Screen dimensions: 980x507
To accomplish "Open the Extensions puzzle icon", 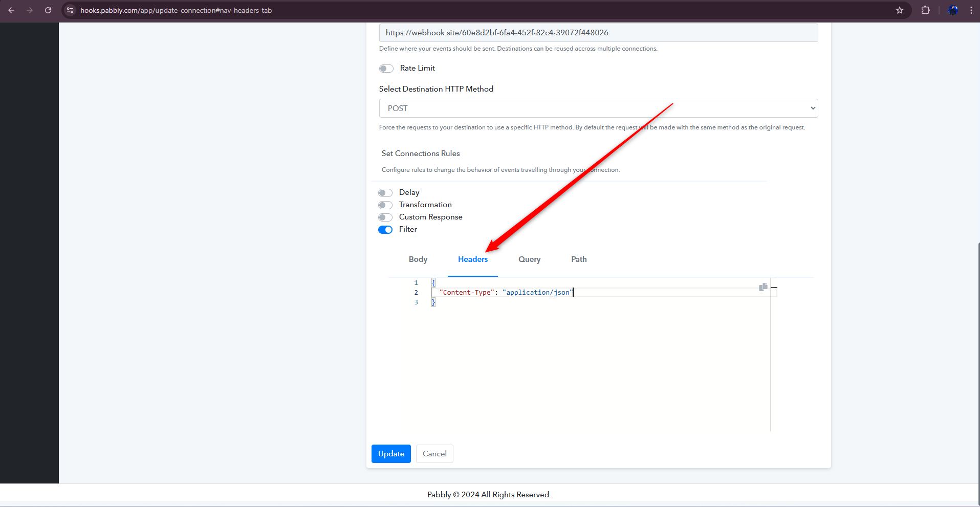I will click(925, 10).
